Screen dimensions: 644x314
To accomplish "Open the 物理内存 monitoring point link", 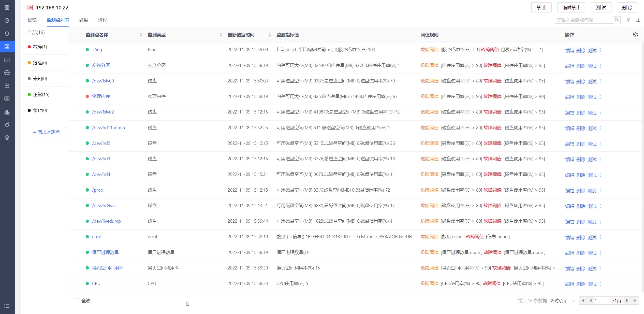I will [101, 96].
